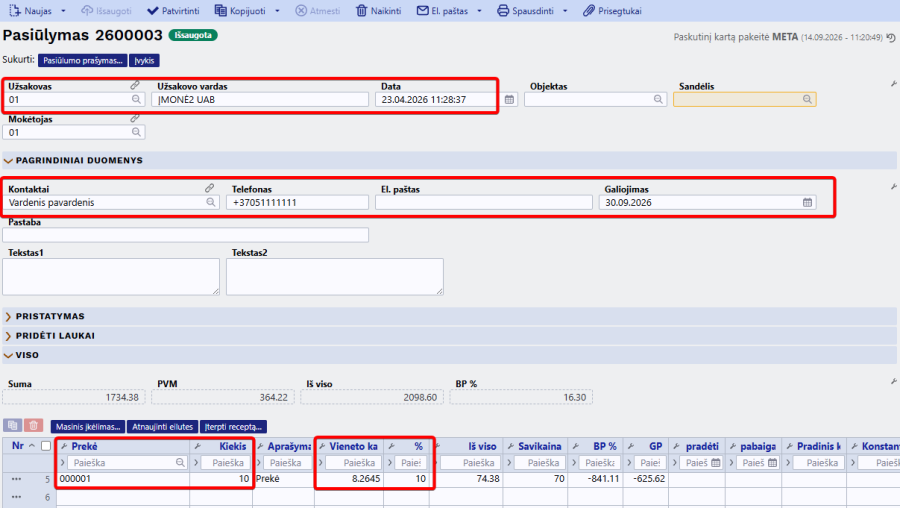
Task: Click Spausdinti print button
Action: (525, 11)
